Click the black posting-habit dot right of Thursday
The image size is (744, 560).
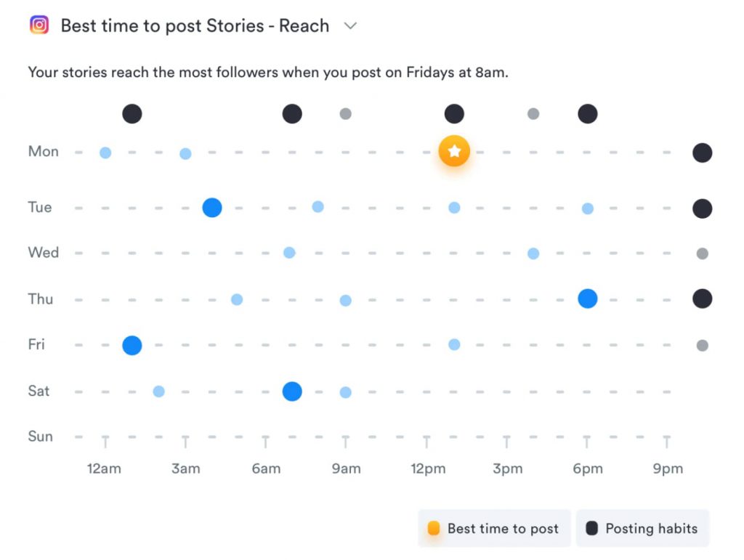click(702, 299)
